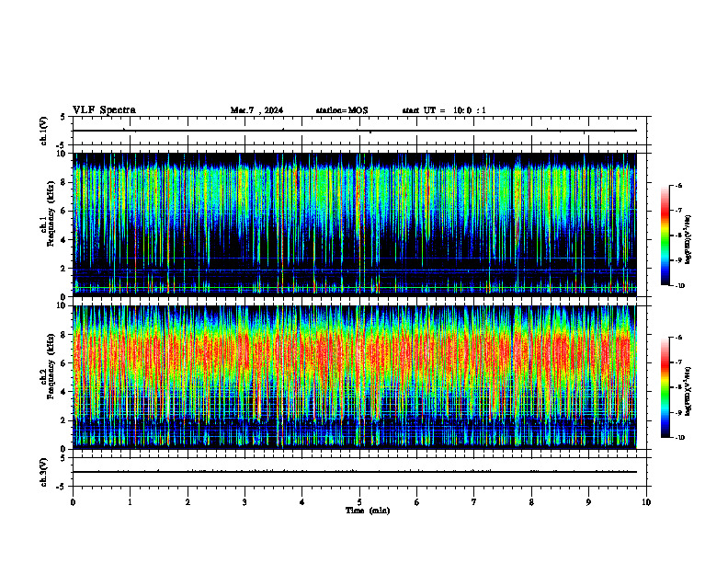Click the "-5" tick of ch.1(V) axis
This screenshot has height=563, width=728.
(x=62, y=145)
